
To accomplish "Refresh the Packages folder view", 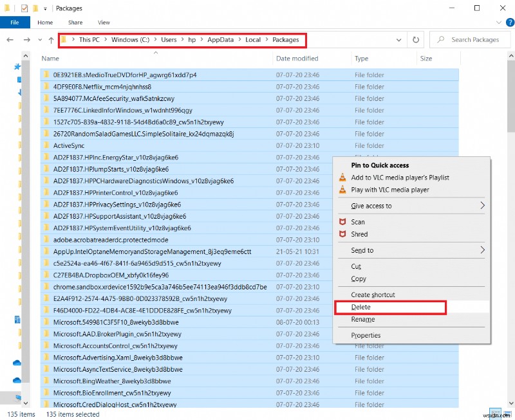I will click(x=415, y=40).
